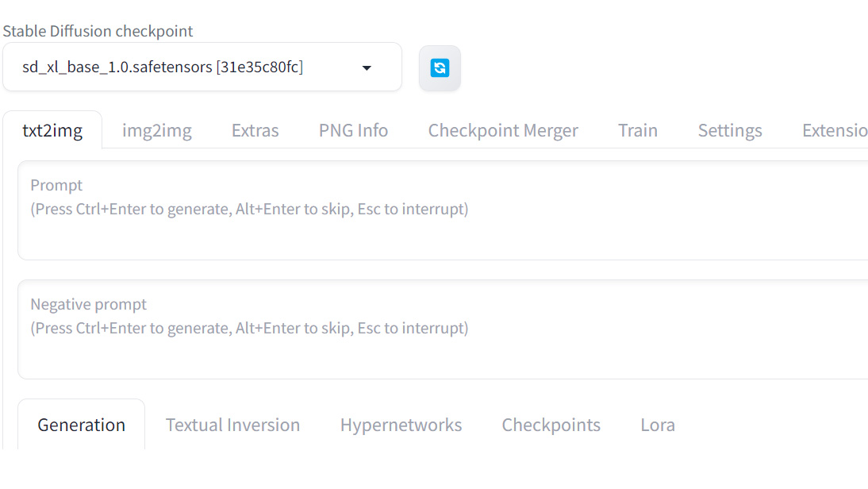The width and height of the screenshot is (868, 489).
Task: Open the Checkpoint Merger tab
Action: [x=503, y=130]
